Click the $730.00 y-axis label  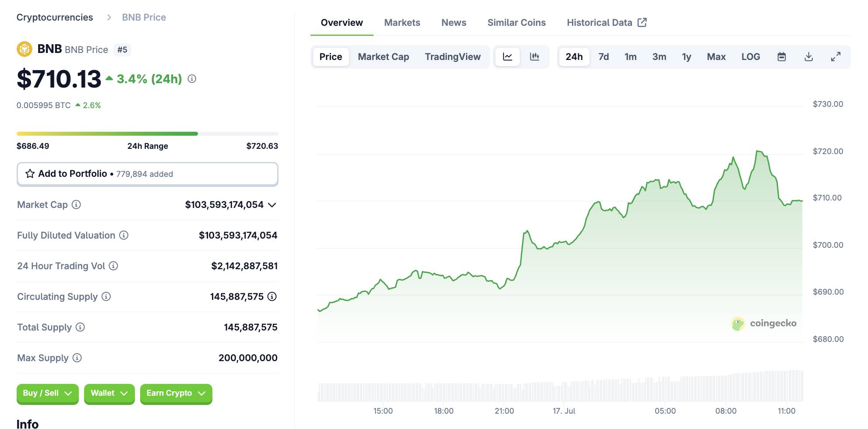[828, 104]
